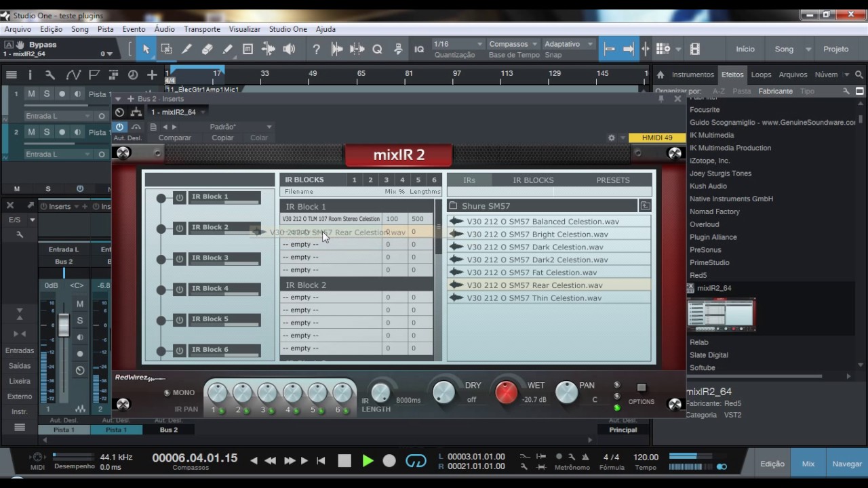Toggle the MONO switch in mixIR 2
The image size is (868, 488).
(167, 392)
